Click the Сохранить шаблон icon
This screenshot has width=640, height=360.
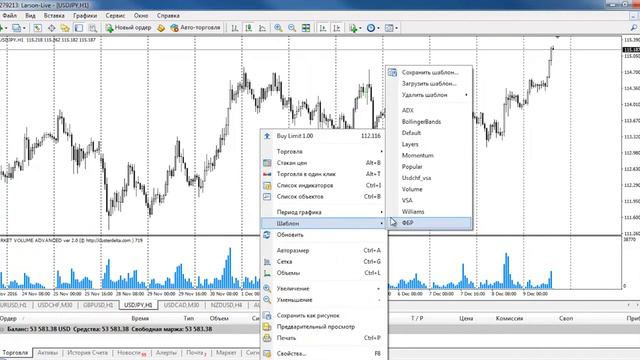click(x=393, y=72)
